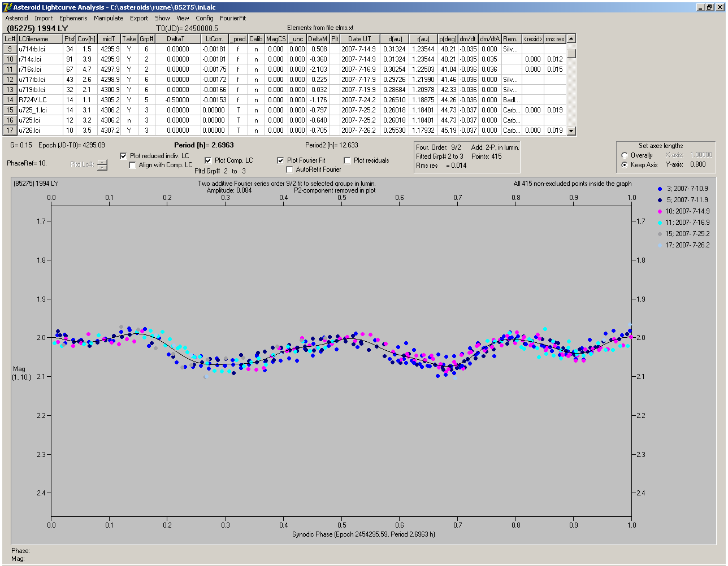Open the Config menu

pos(205,18)
